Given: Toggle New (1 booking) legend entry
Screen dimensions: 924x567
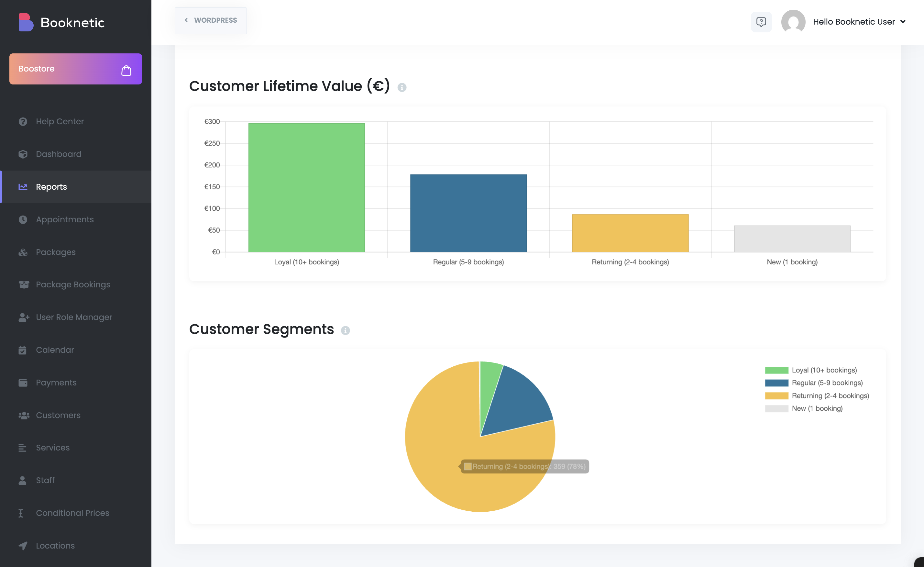Looking at the screenshot, I should 817,408.
